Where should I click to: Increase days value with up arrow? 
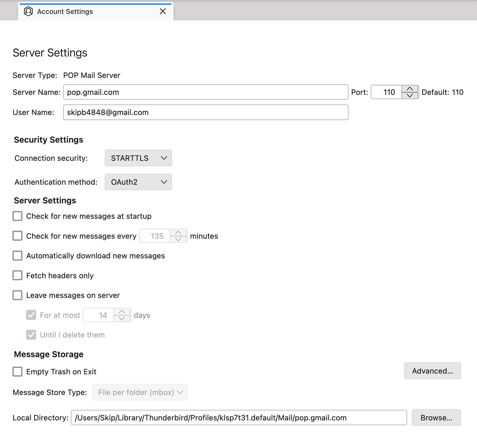(122, 312)
